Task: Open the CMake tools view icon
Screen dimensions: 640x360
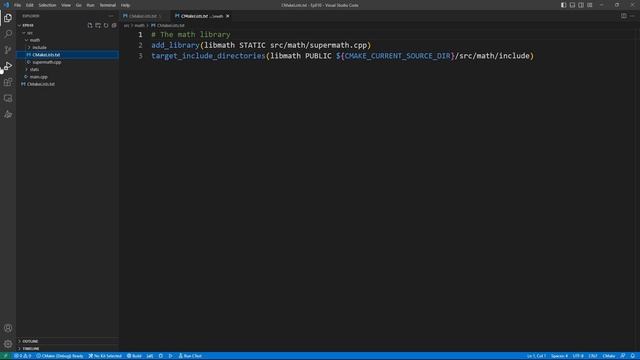Action: click(8, 115)
